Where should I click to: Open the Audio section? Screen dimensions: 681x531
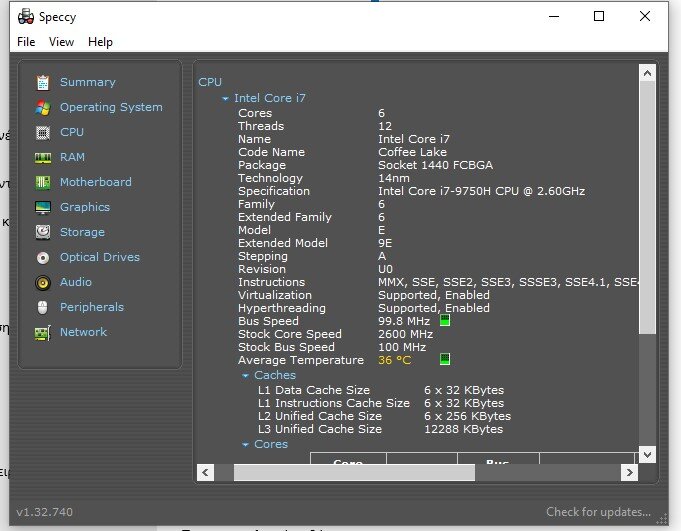pyautogui.click(x=76, y=282)
